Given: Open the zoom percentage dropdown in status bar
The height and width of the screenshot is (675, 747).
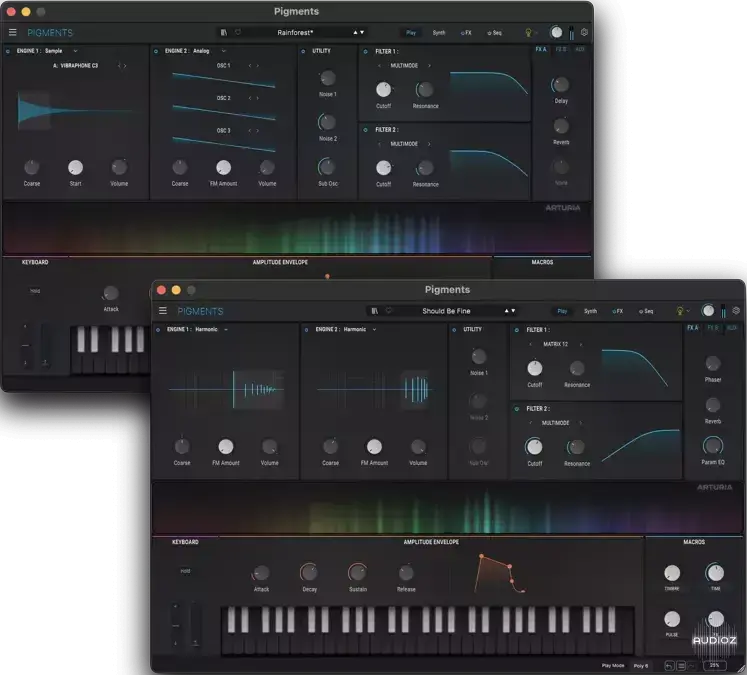Looking at the screenshot, I should tap(715, 665).
